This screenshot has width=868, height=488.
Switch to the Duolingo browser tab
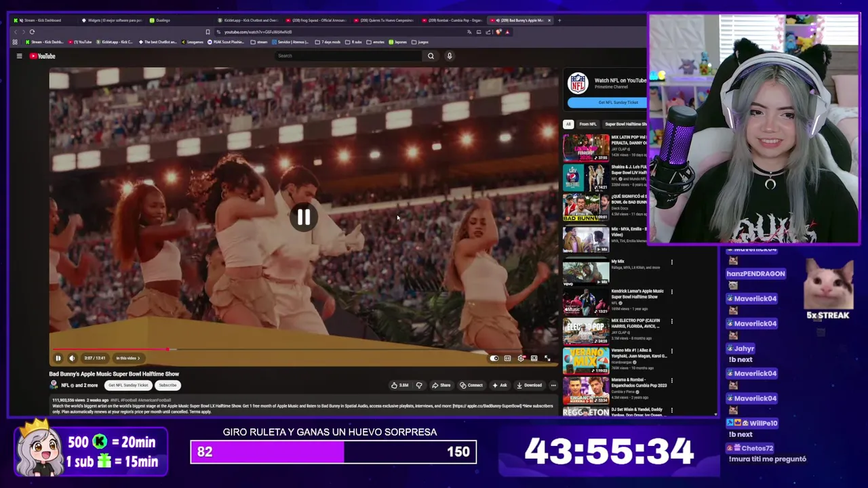tap(176, 20)
